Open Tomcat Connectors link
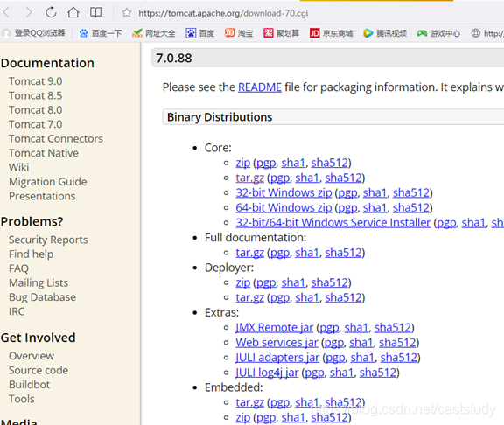 click(x=56, y=139)
